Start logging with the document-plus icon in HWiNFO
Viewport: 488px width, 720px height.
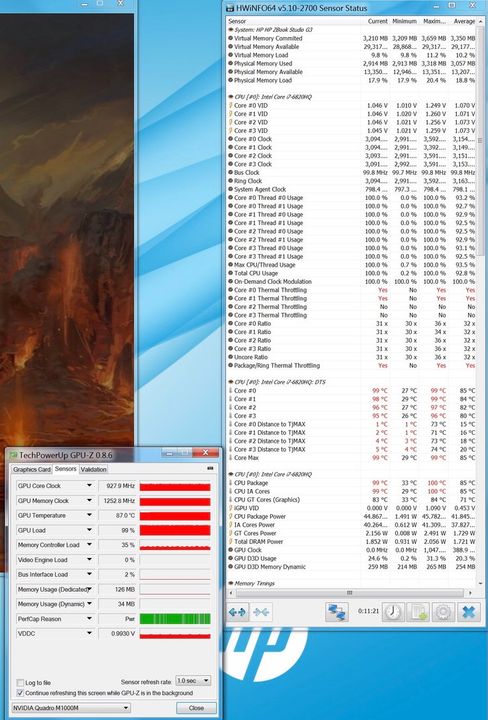coord(418,612)
